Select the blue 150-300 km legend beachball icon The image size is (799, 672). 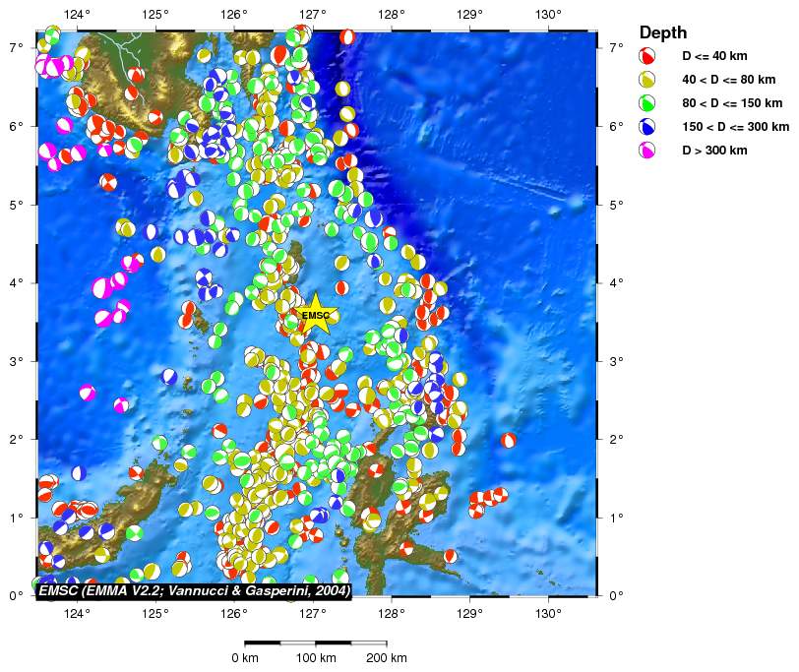[648, 127]
